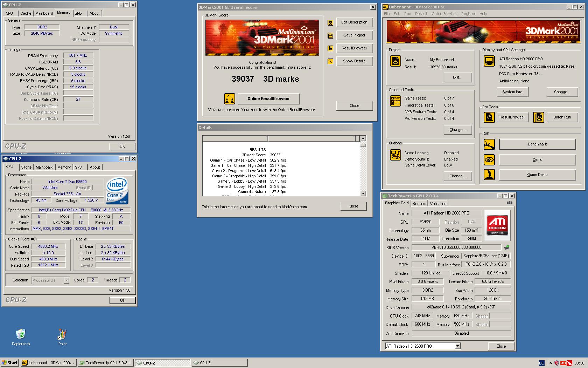Image resolution: width=588 pixels, height=368 pixels.
Task: Click Close button in GPU-Z window
Action: click(x=501, y=346)
